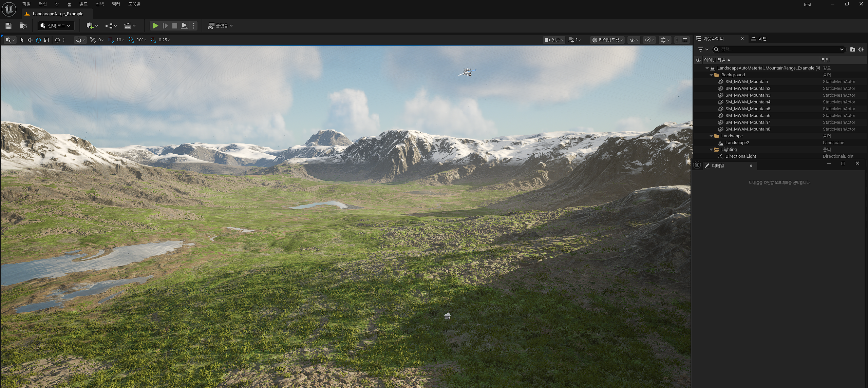
Task: Select the Rotate transform tool
Action: [x=38, y=40]
